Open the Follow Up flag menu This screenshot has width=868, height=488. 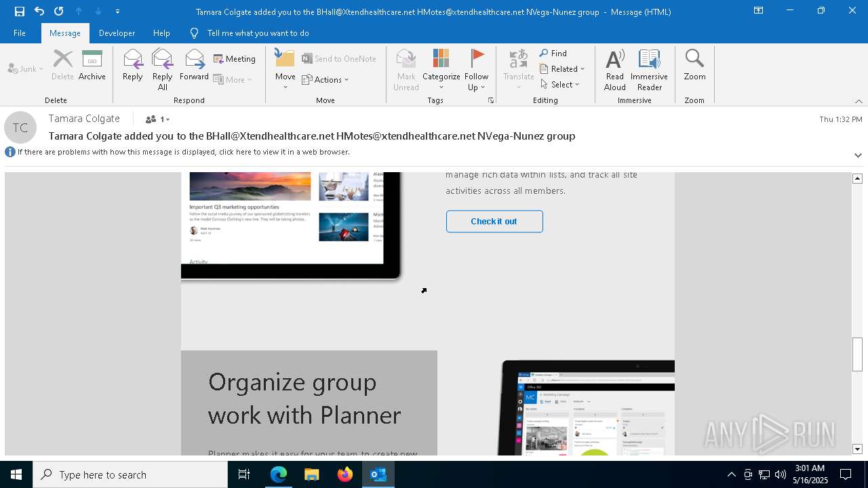pos(477,70)
